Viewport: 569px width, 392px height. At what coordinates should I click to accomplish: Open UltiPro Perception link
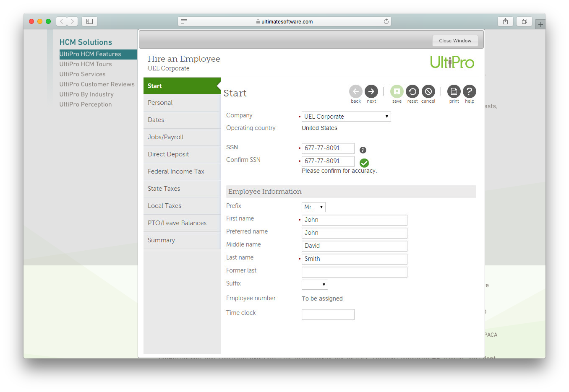86,104
